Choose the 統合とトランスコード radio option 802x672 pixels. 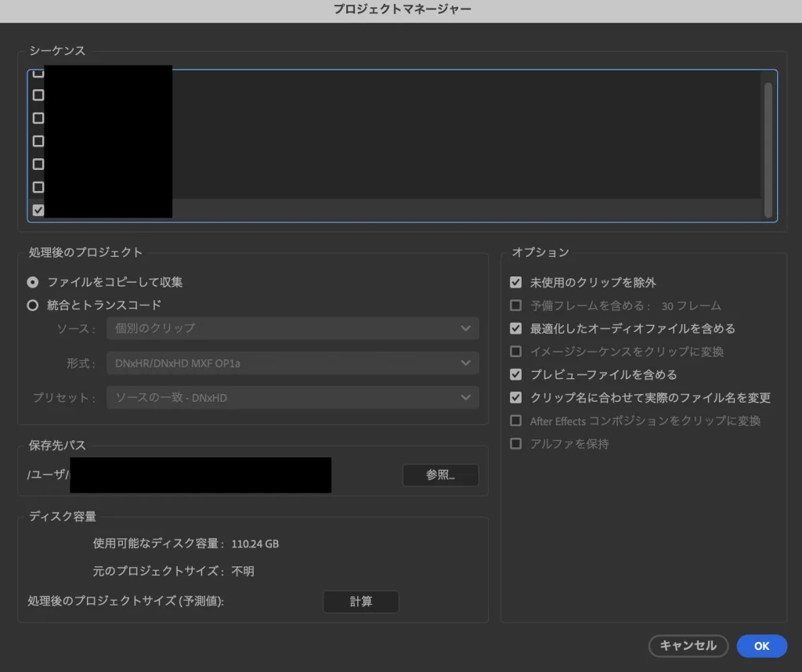pos(33,305)
